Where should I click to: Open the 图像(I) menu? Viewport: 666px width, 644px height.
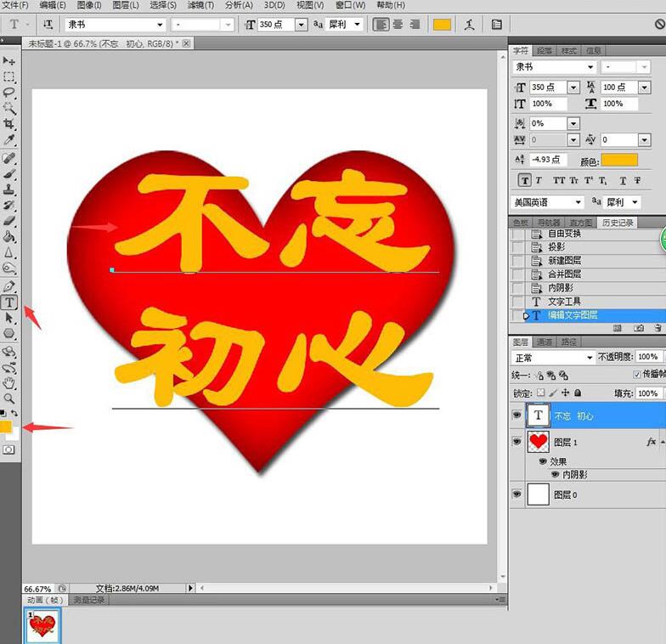tap(89, 5)
